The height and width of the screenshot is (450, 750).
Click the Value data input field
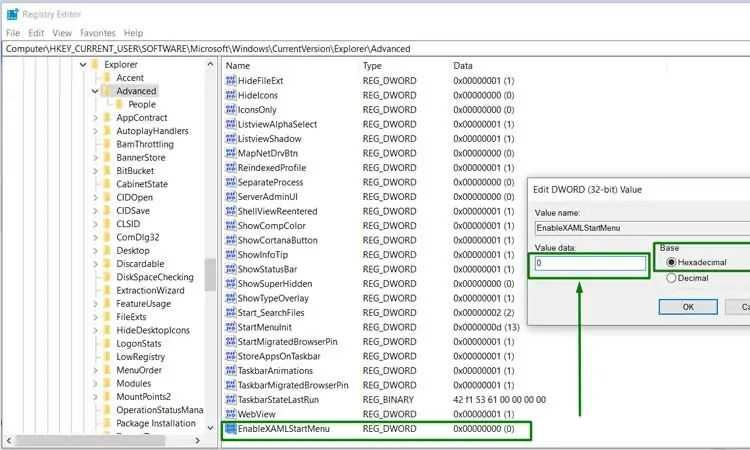590,263
